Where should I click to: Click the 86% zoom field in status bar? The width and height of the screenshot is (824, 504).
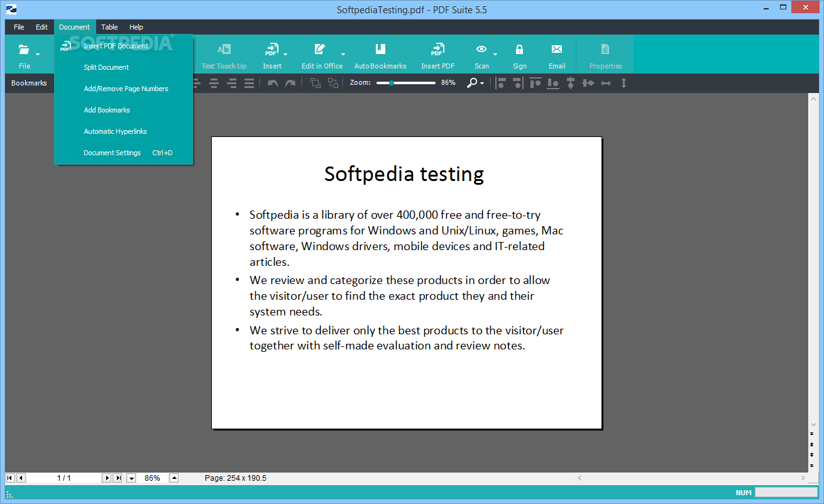tap(153, 478)
